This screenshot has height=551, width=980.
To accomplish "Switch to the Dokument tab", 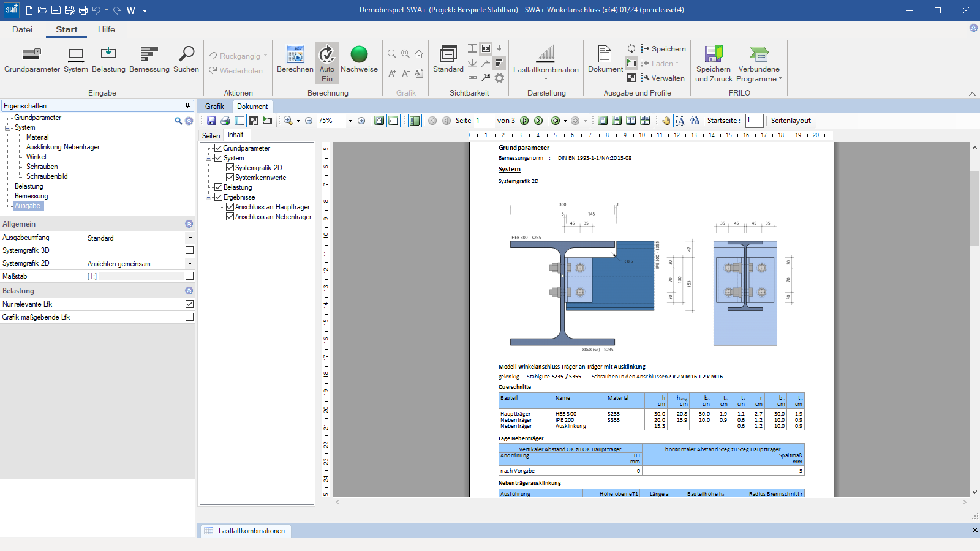I will [x=252, y=107].
